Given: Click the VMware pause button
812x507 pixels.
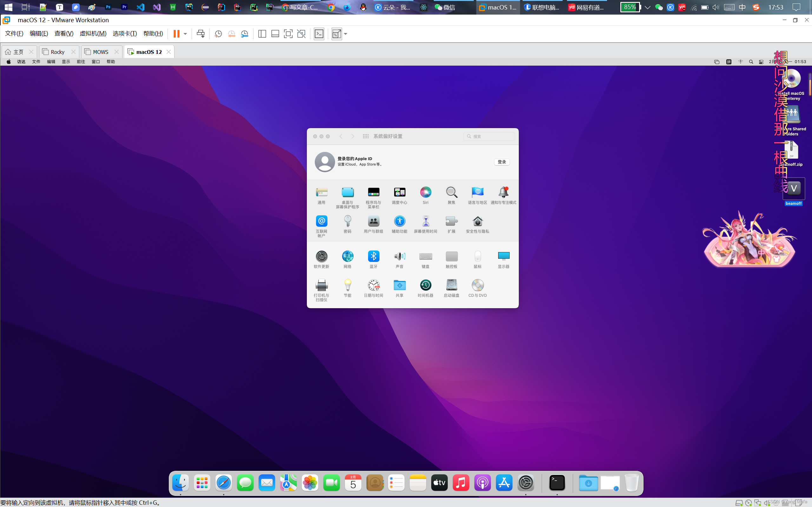Looking at the screenshot, I should 176,34.
